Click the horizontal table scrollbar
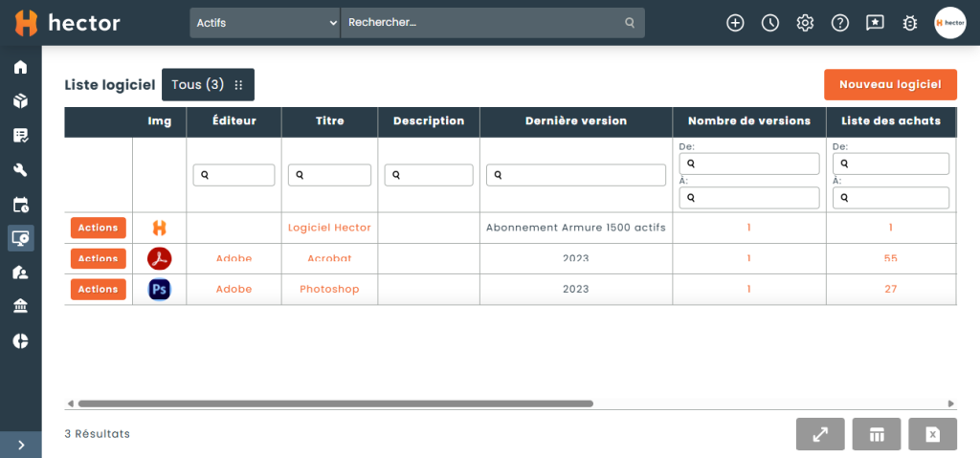The height and width of the screenshot is (458, 980). [335, 403]
